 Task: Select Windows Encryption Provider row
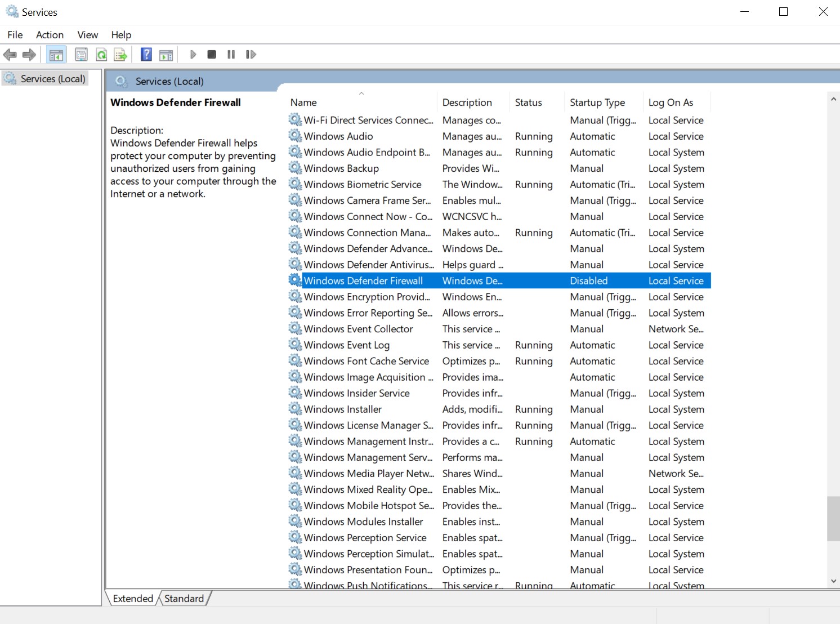[x=499, y=297]
